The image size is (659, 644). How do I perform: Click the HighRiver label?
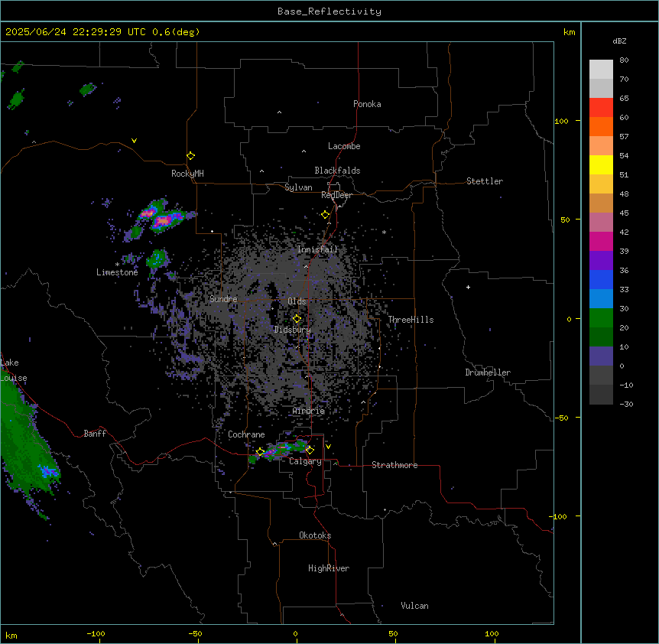pyautogui.click(x=329, y=568)
